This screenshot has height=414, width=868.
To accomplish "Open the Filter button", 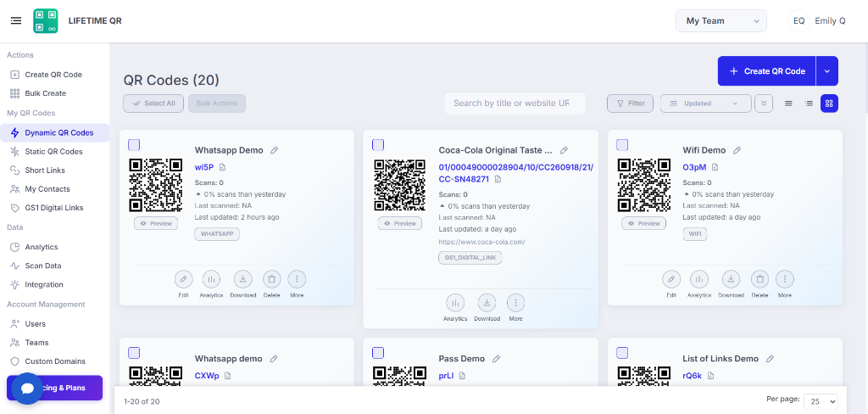I will pos(630,103).
